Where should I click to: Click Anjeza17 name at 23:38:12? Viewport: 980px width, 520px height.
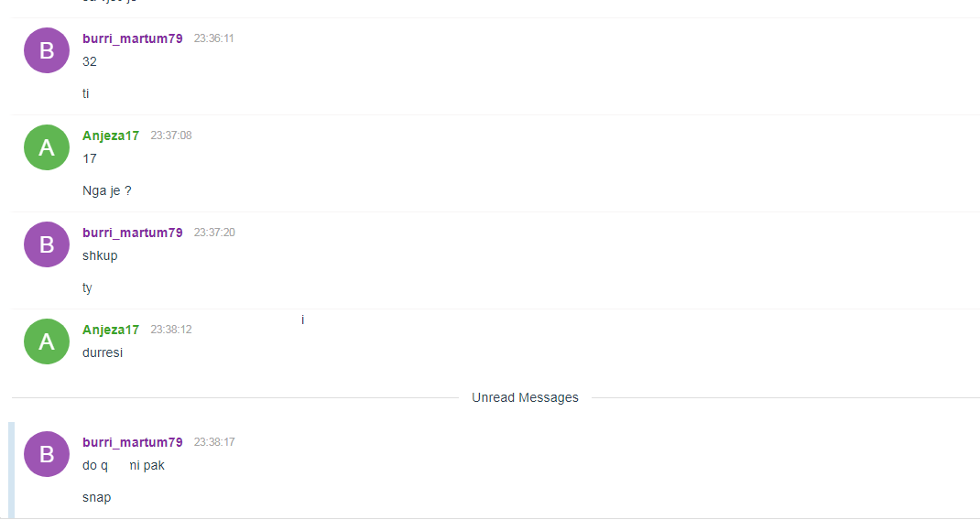[111, 330]
